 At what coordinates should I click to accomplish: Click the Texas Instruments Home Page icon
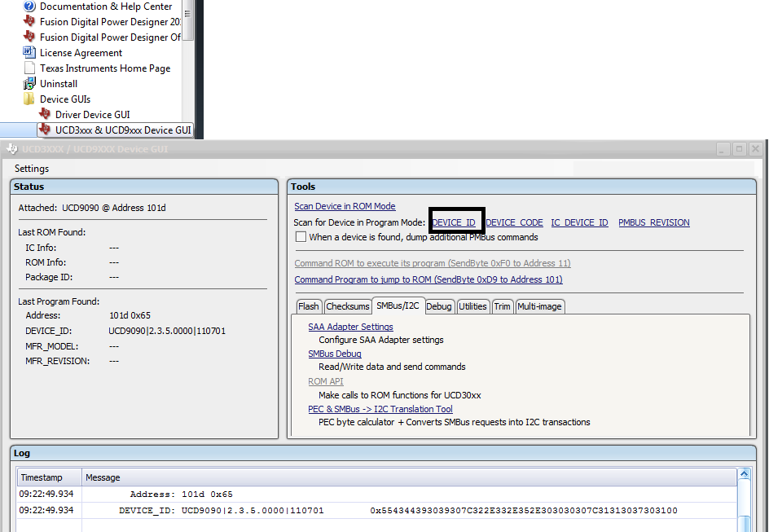29,68
